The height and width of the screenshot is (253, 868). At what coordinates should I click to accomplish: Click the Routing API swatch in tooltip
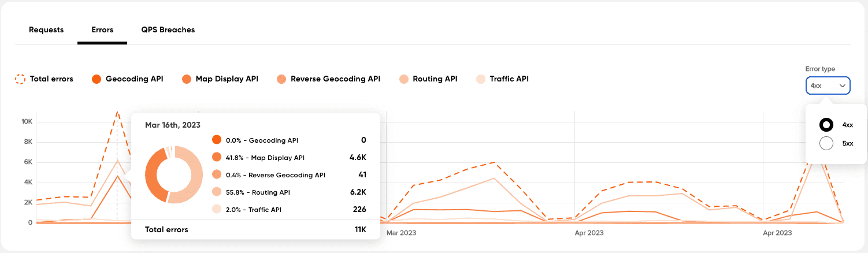click(x=217, y=192)
